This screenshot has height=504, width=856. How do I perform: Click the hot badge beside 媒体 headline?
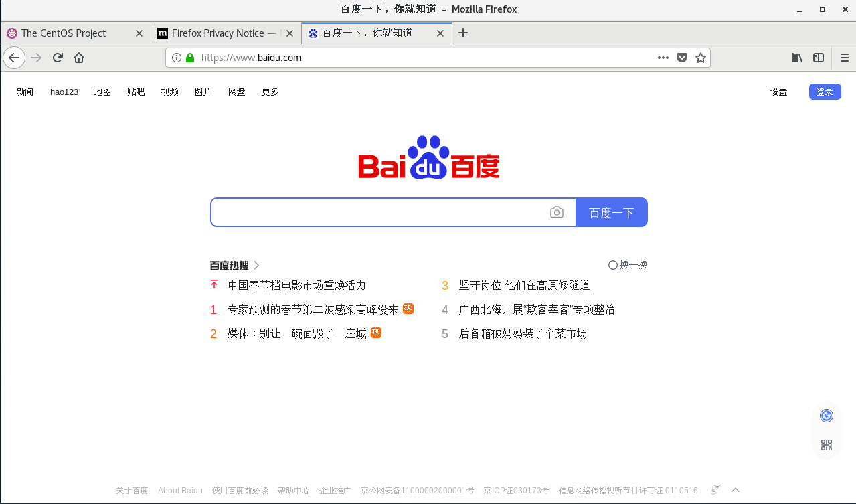click(x=376, y=333)
